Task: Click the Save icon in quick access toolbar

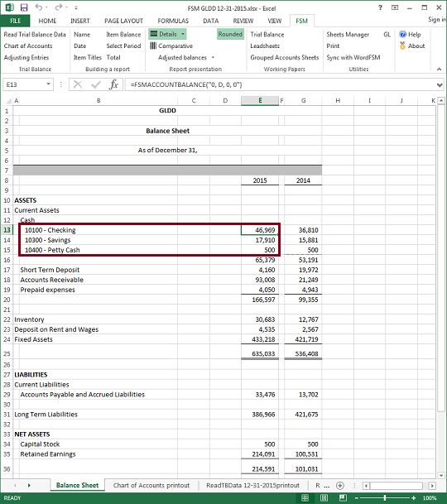Action: pyautogui.click(x=24, y=7)
